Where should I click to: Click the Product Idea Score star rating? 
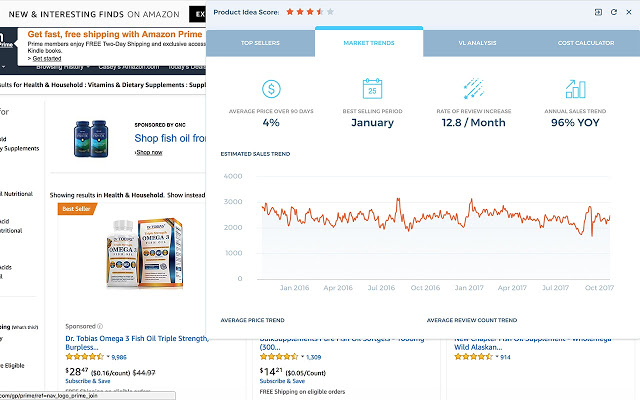pos(310,12)
